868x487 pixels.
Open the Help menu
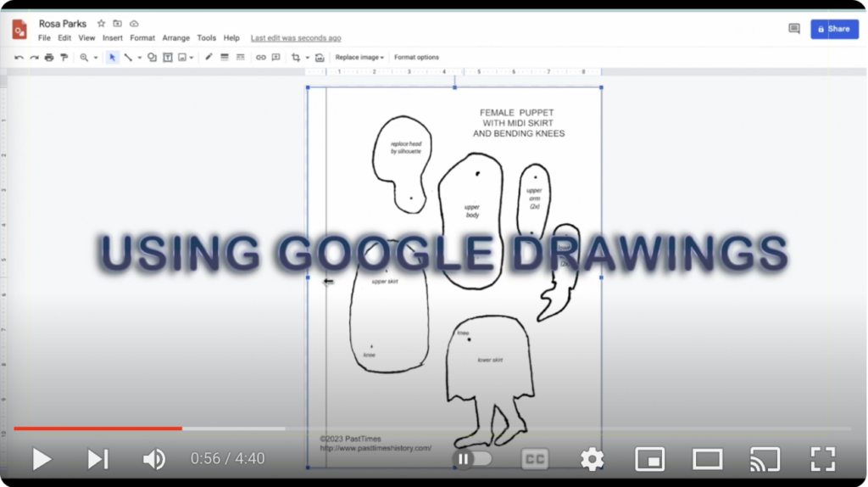(x=231, y=38)
